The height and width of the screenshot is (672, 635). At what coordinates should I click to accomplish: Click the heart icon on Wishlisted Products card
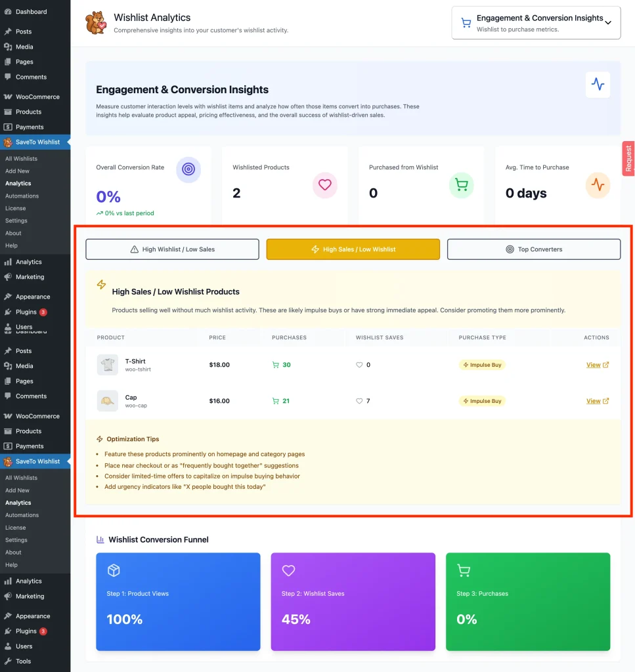325,185
